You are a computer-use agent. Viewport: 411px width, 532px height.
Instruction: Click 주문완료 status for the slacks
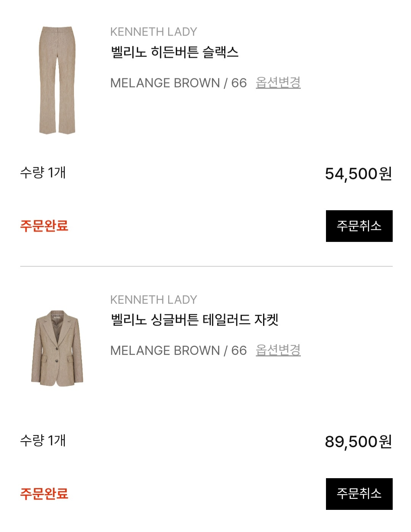pyautogui.click(x=44, y=226)
